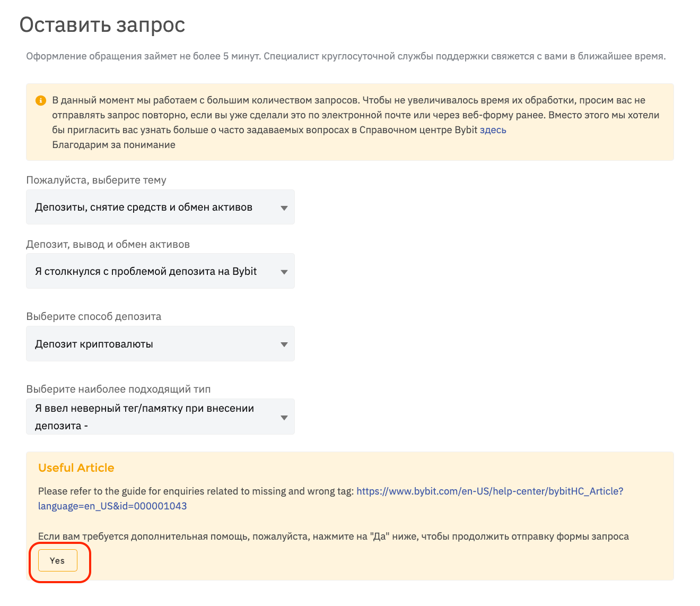
Task: Open the "Депозиты, снятие средств" topic dropdown text
Action: (x=144, y=207)
